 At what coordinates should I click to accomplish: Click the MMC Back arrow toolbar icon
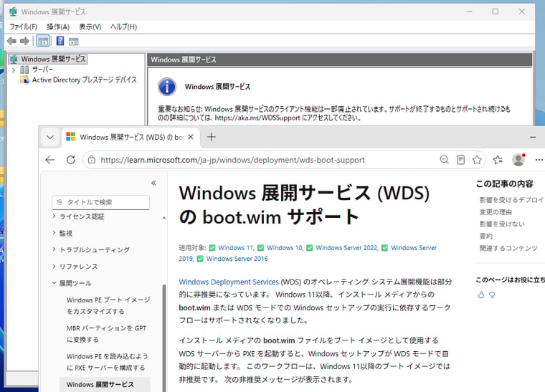coord(11,42)
